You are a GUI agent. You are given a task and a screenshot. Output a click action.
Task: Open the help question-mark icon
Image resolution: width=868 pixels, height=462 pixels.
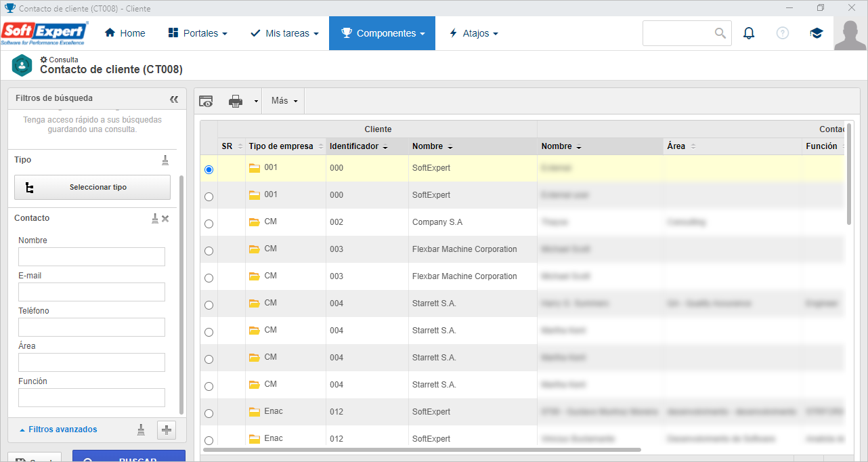[x=783, y=33]
